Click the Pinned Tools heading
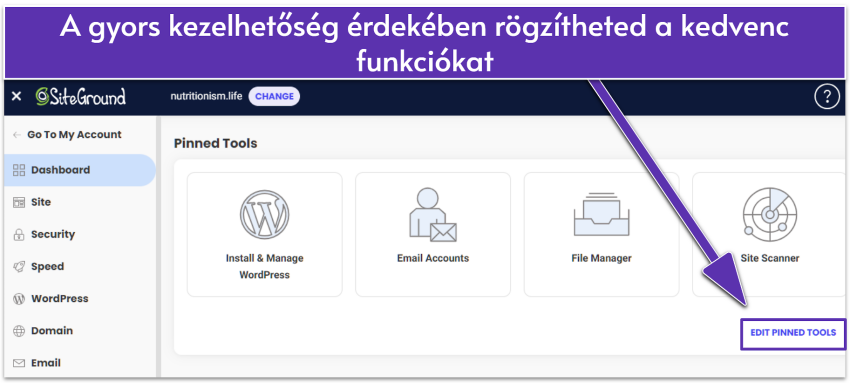Screen dimensions: 850x383 [x=215, y=144]
